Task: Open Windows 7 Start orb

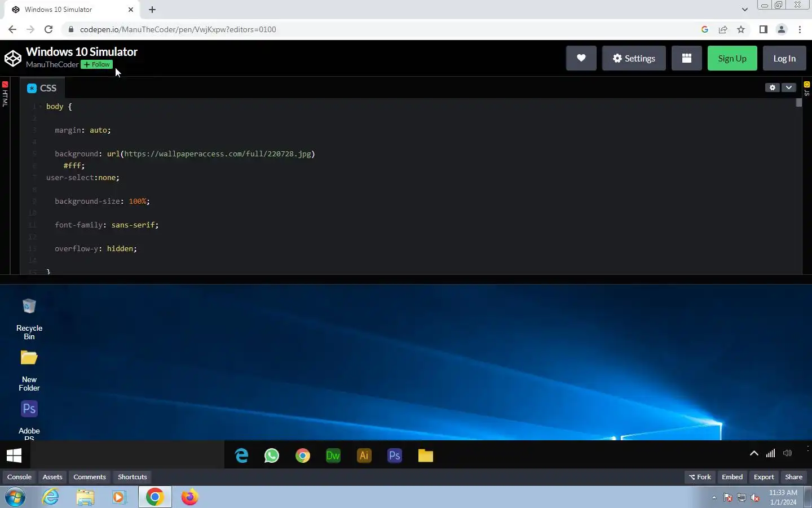Action: pyautogui.click(x=15, y=497)
